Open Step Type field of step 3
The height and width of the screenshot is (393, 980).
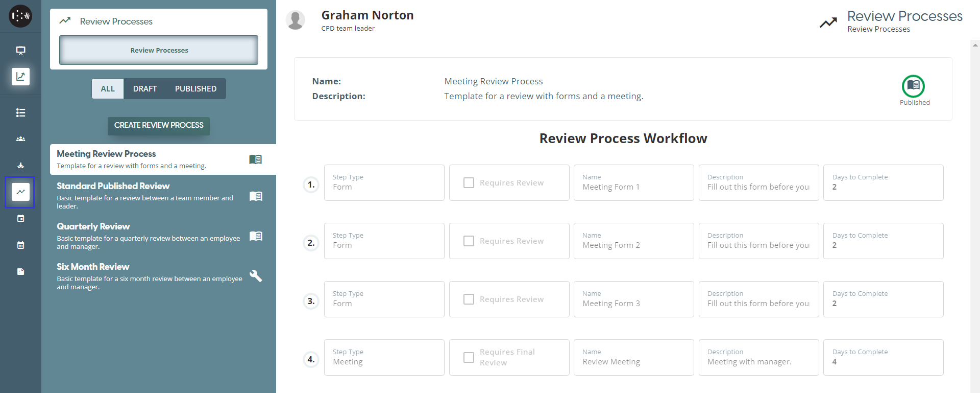384,299
